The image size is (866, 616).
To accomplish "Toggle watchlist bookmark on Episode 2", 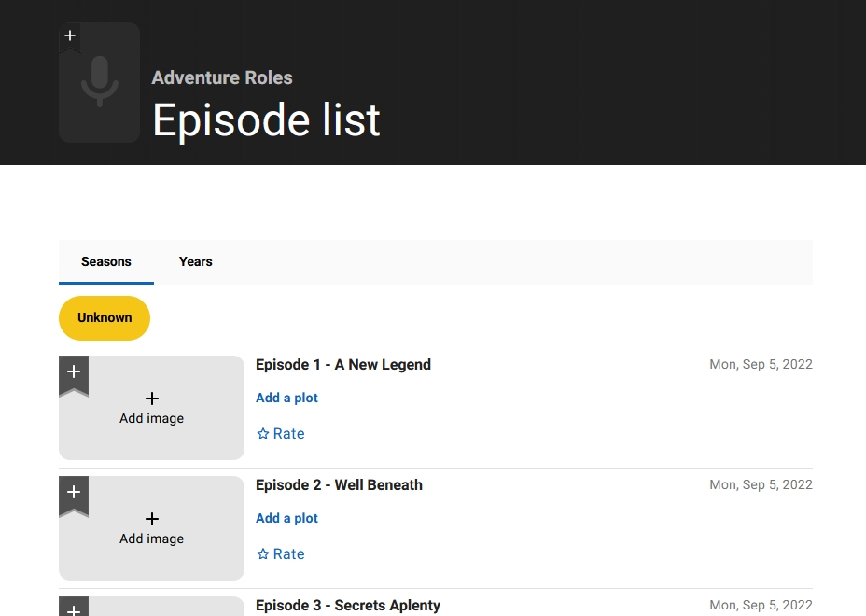I will pyautogui.click(x=74, y=493).
